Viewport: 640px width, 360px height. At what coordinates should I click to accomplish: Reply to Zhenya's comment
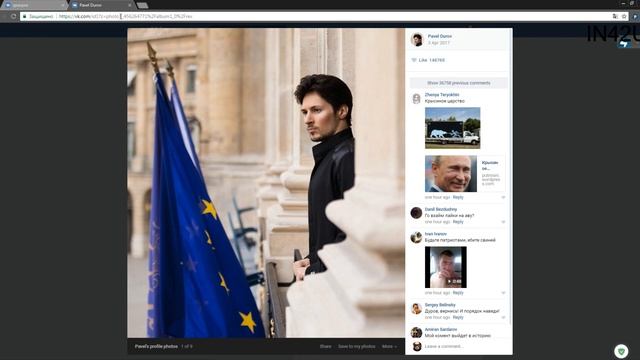(x=458, y=198)
